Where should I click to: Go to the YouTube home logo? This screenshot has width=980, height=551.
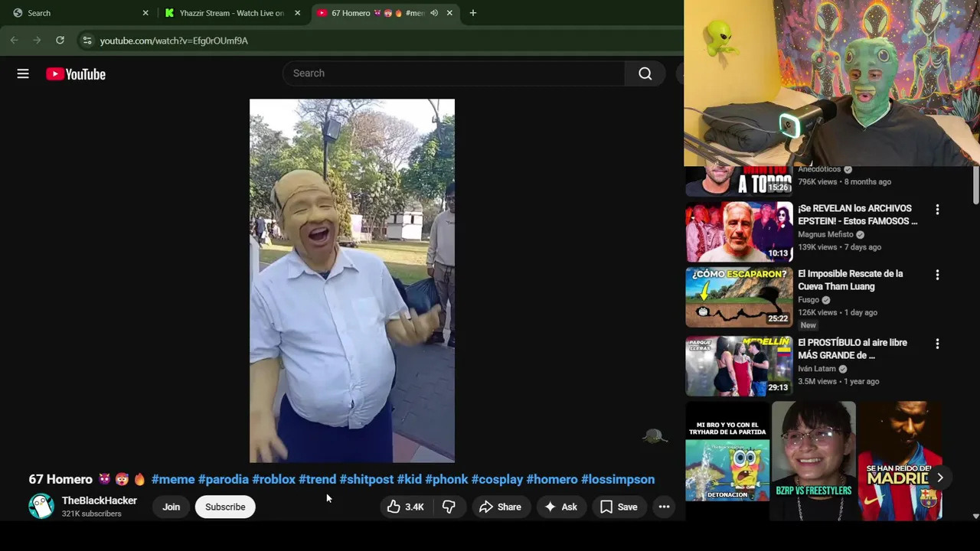76,74
